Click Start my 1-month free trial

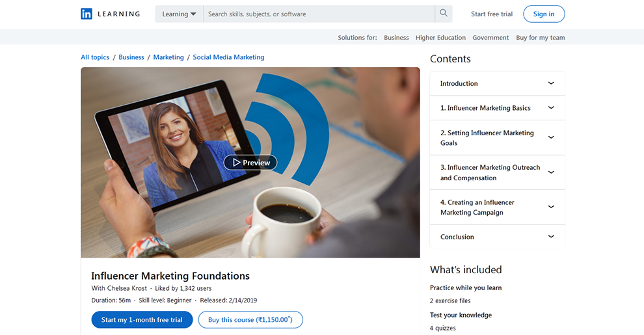142,320
